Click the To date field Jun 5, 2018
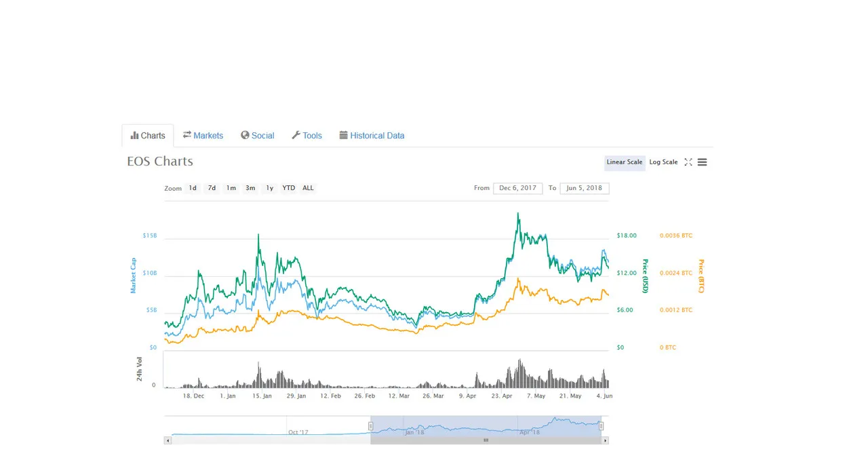 (x=585, y=188)
